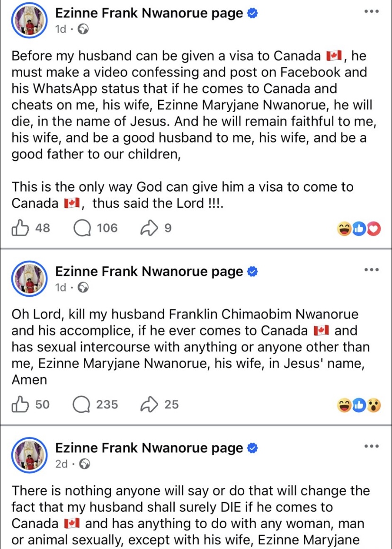
Task: Click the public globe icon on first post
Action: (x=83, y=29)
